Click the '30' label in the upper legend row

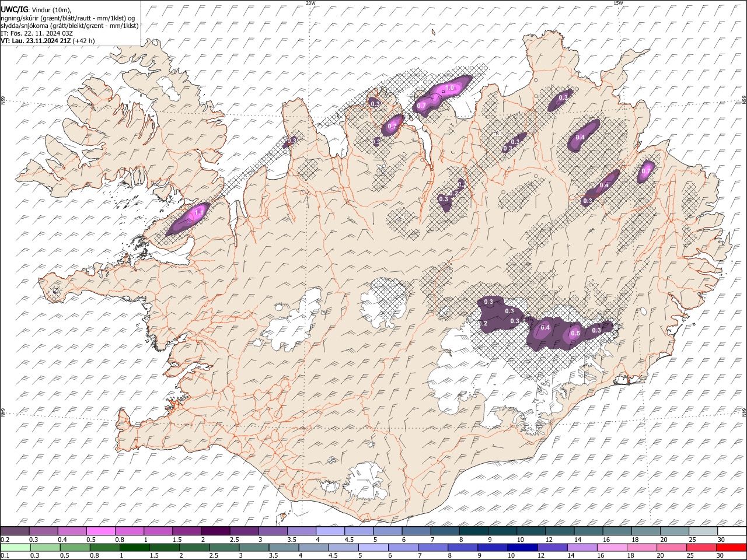click(x=721, y=540)
